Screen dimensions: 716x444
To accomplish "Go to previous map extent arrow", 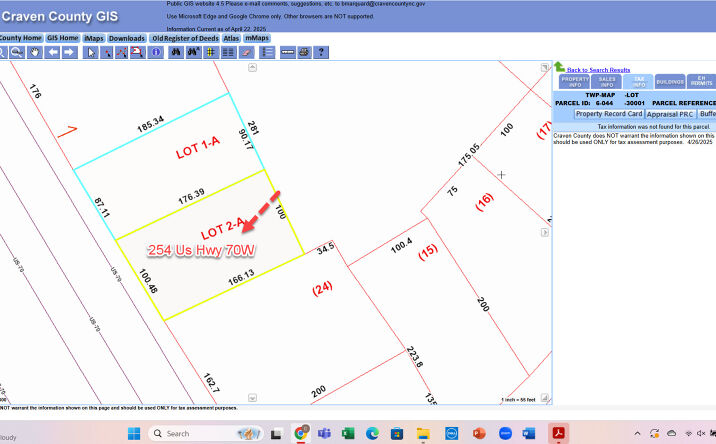I will tap(53, 52).
